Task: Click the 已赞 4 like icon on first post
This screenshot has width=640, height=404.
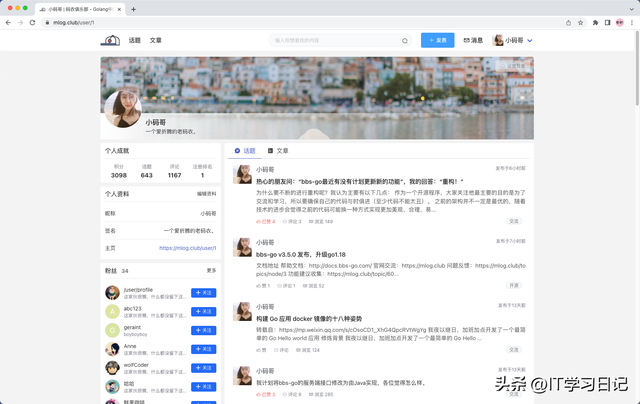Action: coord(258,222)
